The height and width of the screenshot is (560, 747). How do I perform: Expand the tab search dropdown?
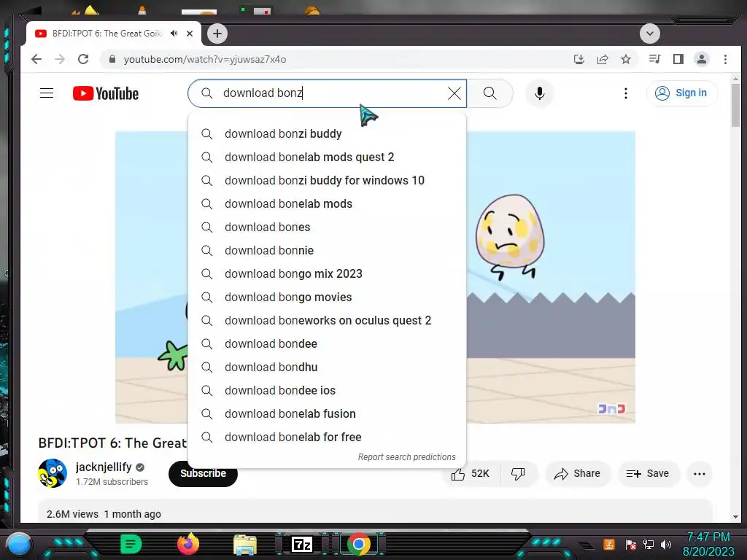[x=650, y=34]
